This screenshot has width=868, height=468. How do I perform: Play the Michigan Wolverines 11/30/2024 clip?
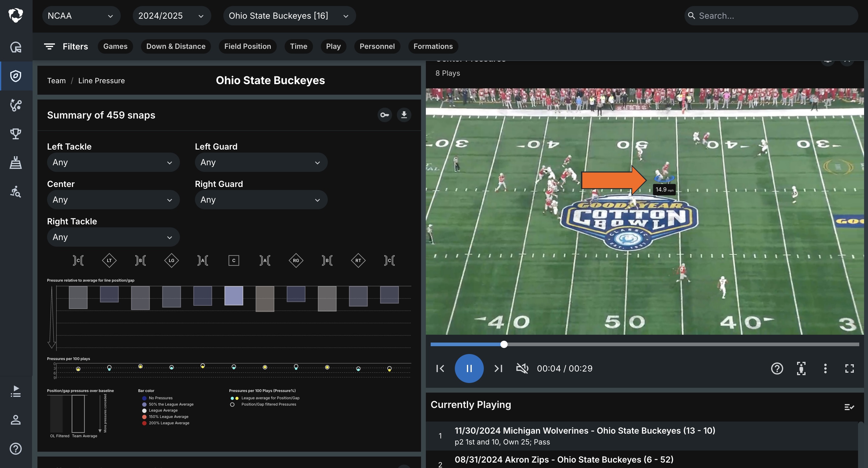(x=642, y=436)
